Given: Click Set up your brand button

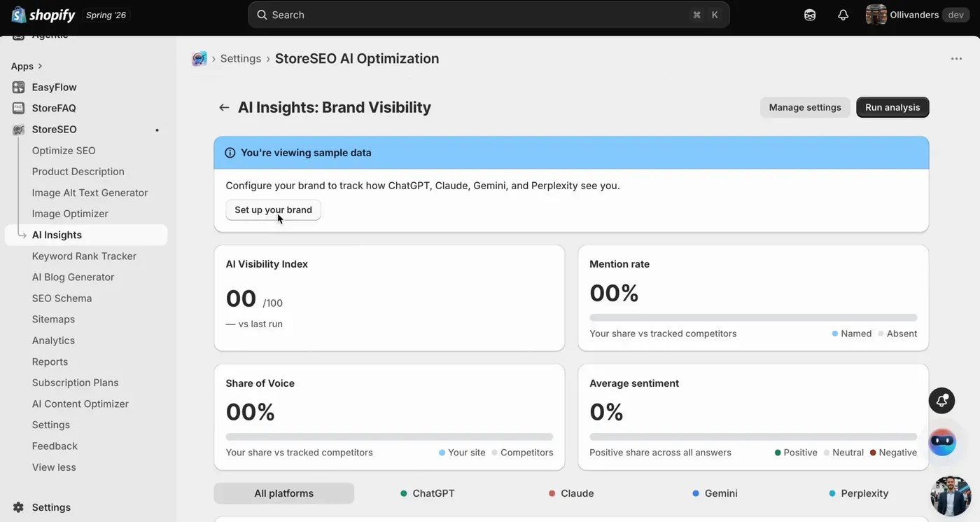Looking at the screenshot, I should [273, 210].
